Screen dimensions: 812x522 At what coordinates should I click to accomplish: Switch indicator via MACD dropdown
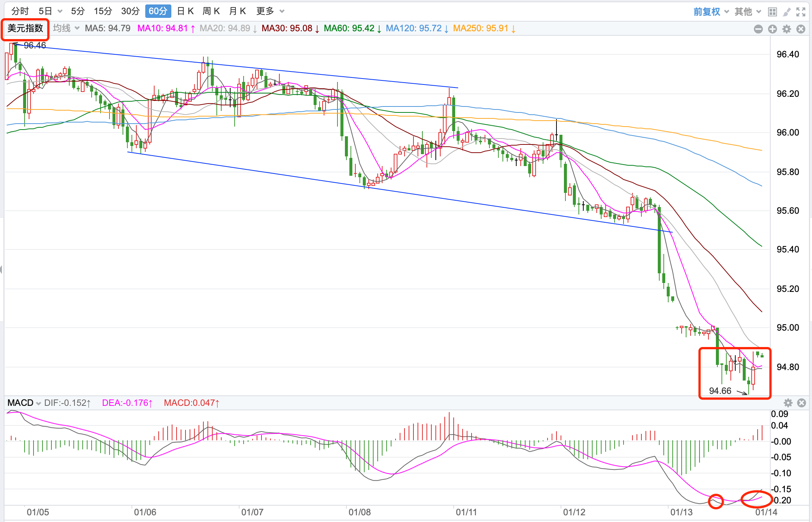24,403
